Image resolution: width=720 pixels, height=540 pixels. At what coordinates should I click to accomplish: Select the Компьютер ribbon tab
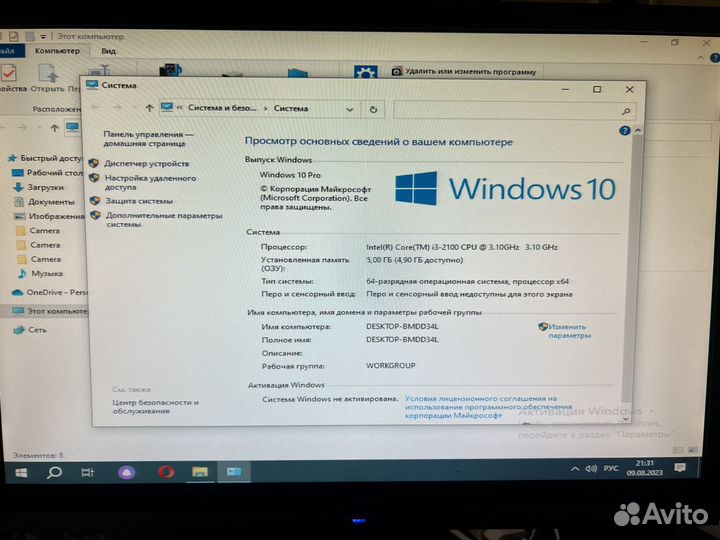pyautogui.click(x=57, y=50)
